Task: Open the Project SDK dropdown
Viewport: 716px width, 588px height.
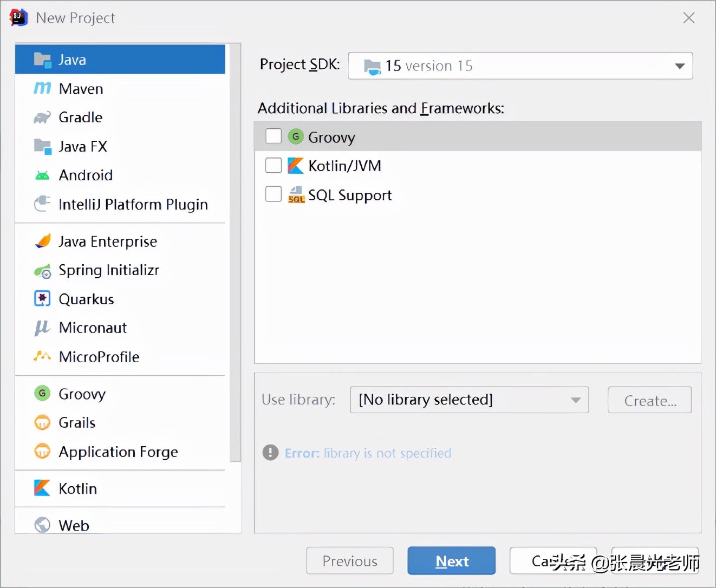Action: click(520, 66)
